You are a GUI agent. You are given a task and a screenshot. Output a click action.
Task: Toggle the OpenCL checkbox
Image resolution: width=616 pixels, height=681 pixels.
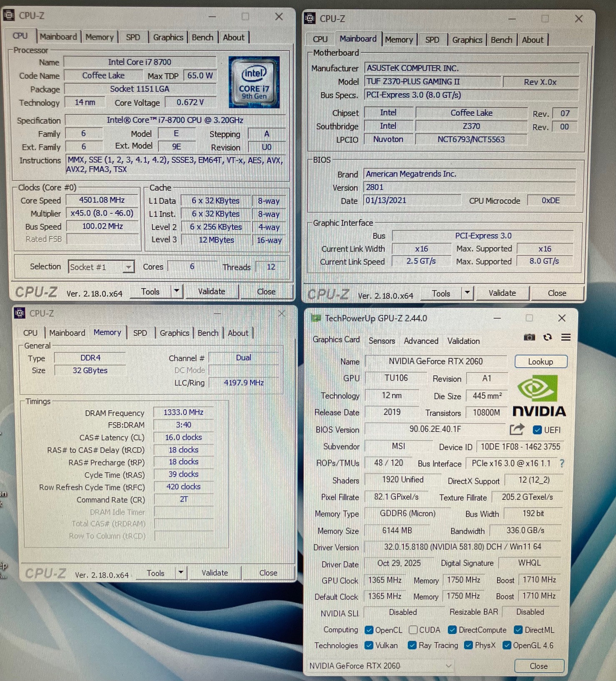pos(369,630)
